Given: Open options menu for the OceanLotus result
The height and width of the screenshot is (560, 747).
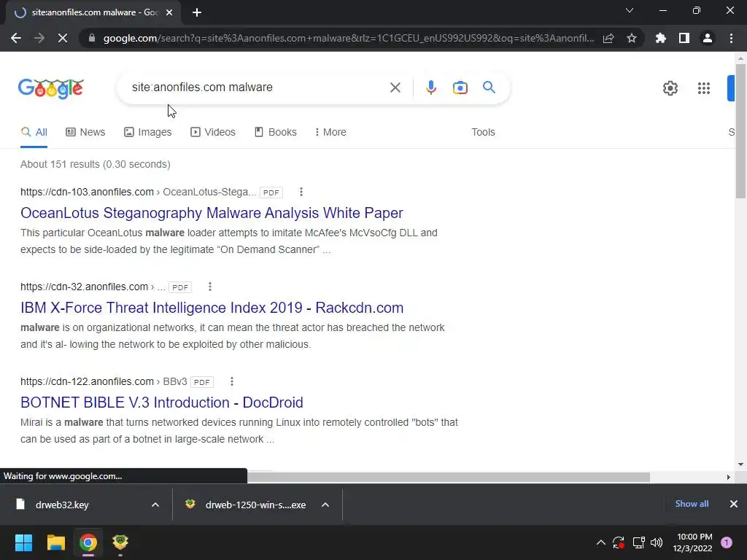Looking at the screenshot, I should 301,192.
